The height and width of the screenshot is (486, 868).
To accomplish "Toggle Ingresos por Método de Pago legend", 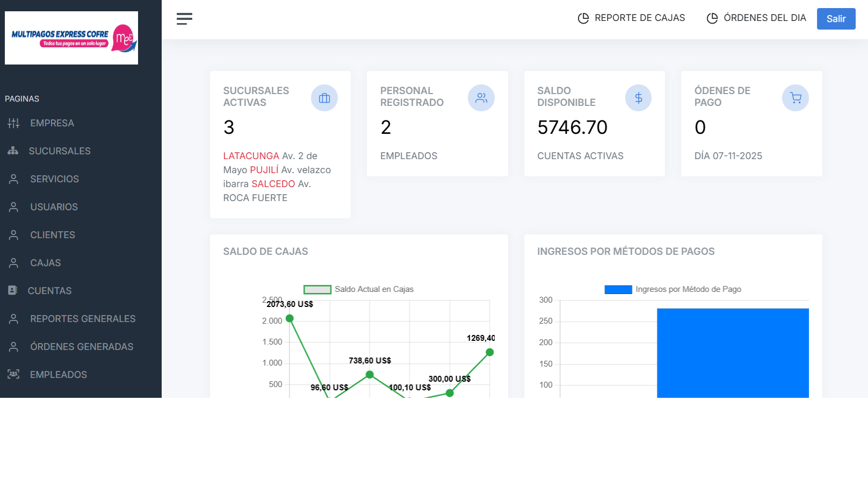I will tap(672, 289).
